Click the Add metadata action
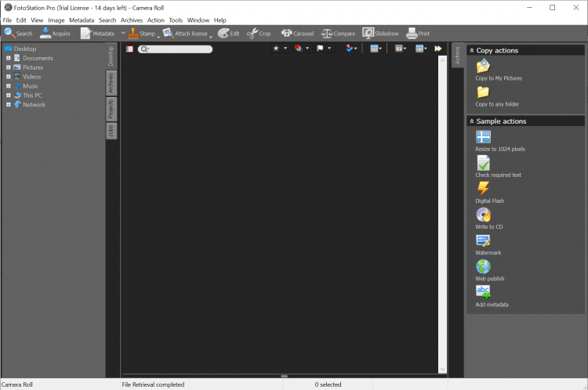Screen dimensions: 588x390 492,296
